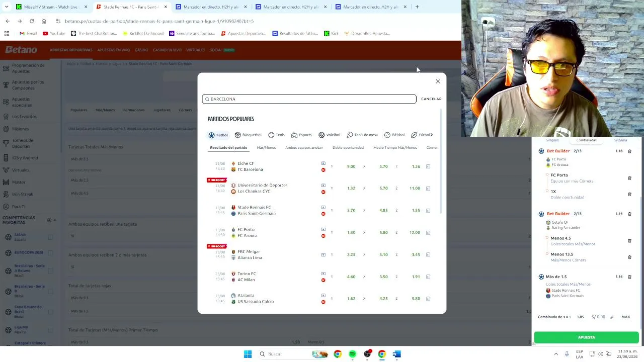
Task: Remove the Menos 13.5 córners selection
Action: coord(629,257)
